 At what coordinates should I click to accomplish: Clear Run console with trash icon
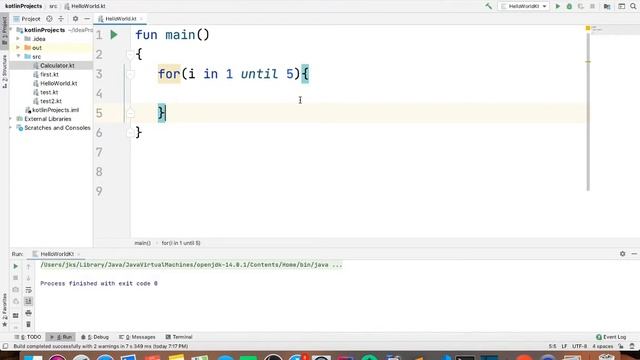pyautogui.click(x=28, y=324)
